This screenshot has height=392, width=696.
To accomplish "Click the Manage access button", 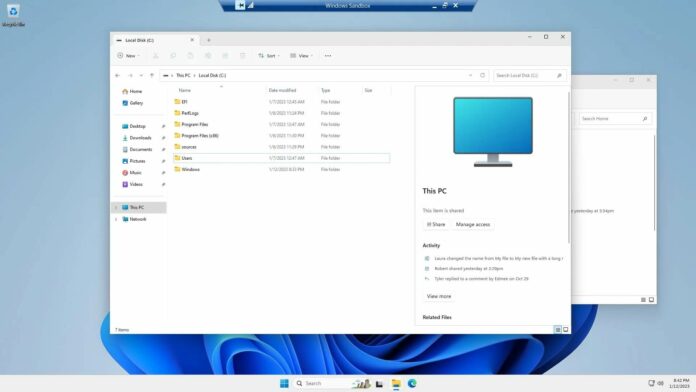I will point(473,225).
